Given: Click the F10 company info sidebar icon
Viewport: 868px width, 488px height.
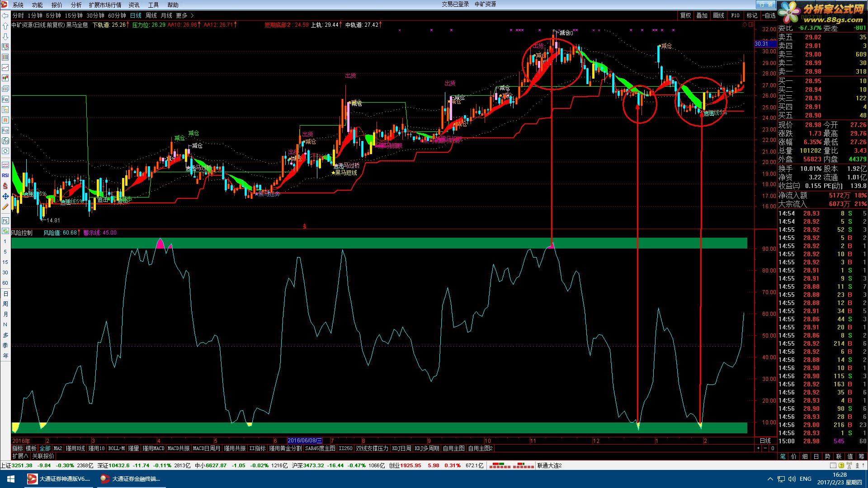Looking at the screenshot, I should point(5,99).
